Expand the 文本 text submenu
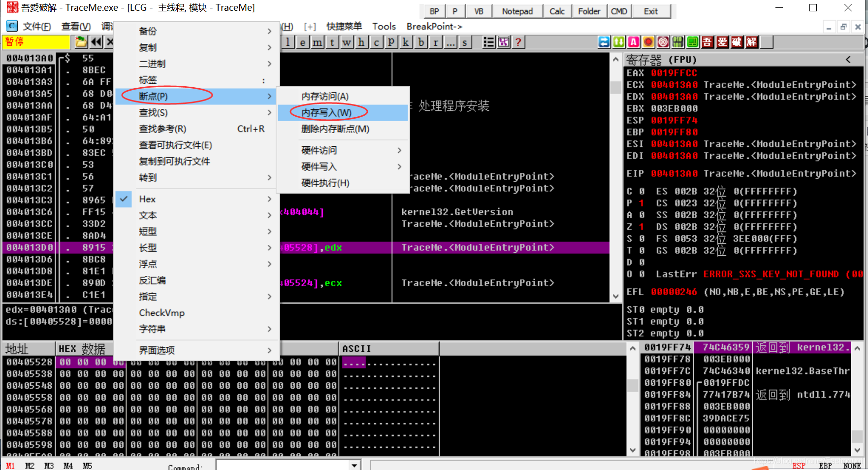The height and width of the screenshot is (470, 868). click(x=197, y=215)
